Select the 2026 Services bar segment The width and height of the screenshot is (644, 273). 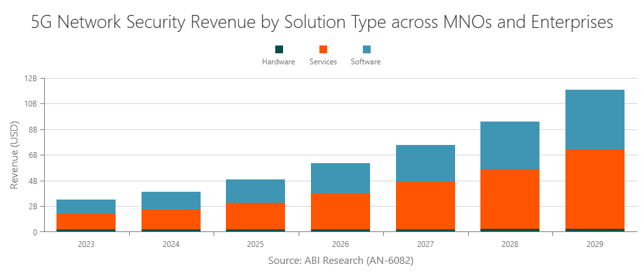pyautogui.click(x=340, y=211)
